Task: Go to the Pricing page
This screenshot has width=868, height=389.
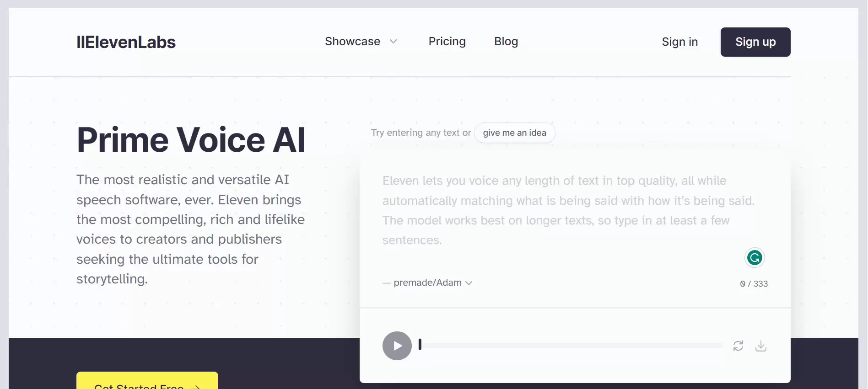Action: pos(447,42)
